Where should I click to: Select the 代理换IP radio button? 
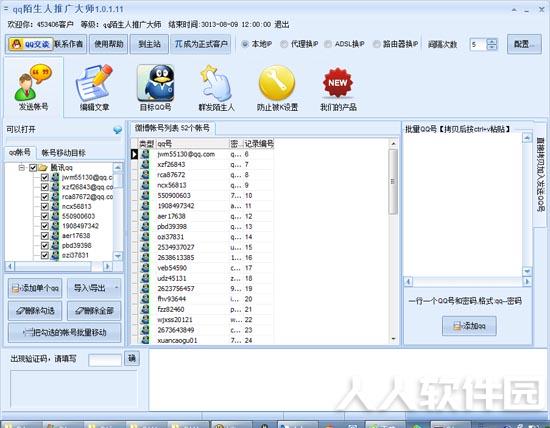pos(284,44)
